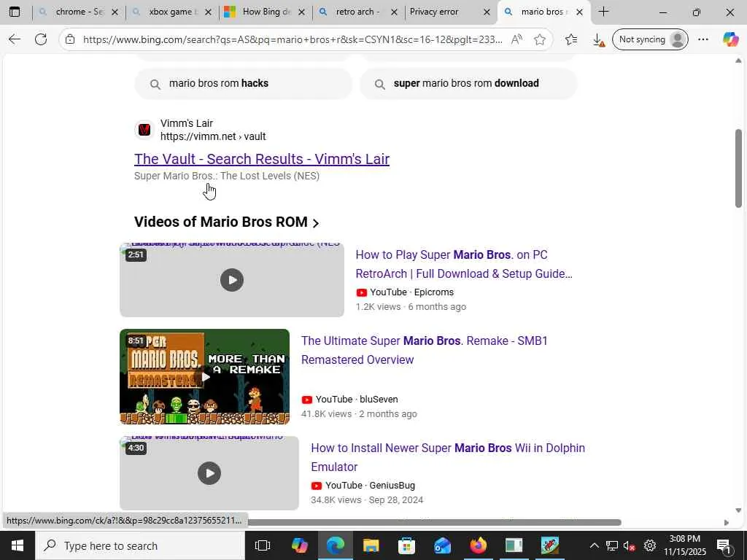Close the active mario bros tab
The width and height of the screenshot is (747, 560).
[579, 12]
